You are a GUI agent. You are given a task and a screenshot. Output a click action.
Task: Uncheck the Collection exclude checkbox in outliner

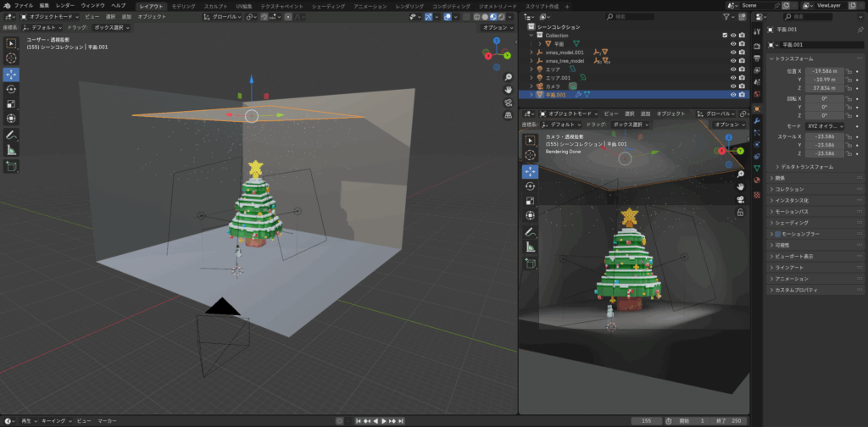coord(724,36)
